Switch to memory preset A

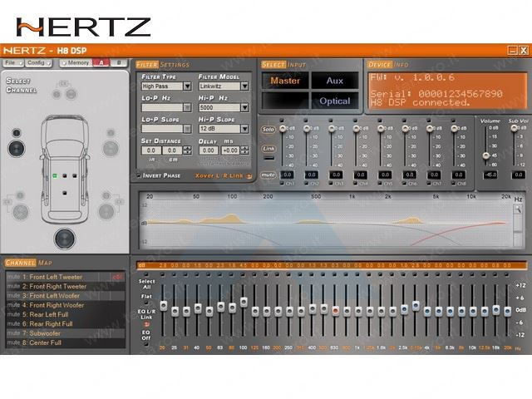click(x=101, y=63)
